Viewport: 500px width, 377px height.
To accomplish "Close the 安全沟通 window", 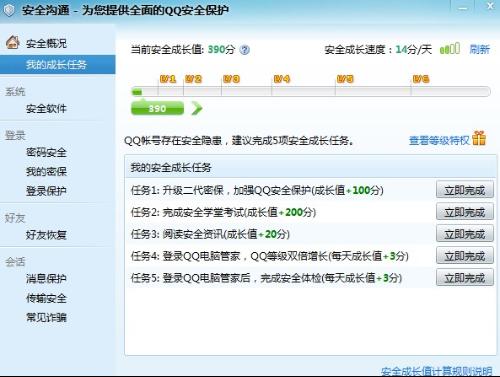I will [491, 6].
